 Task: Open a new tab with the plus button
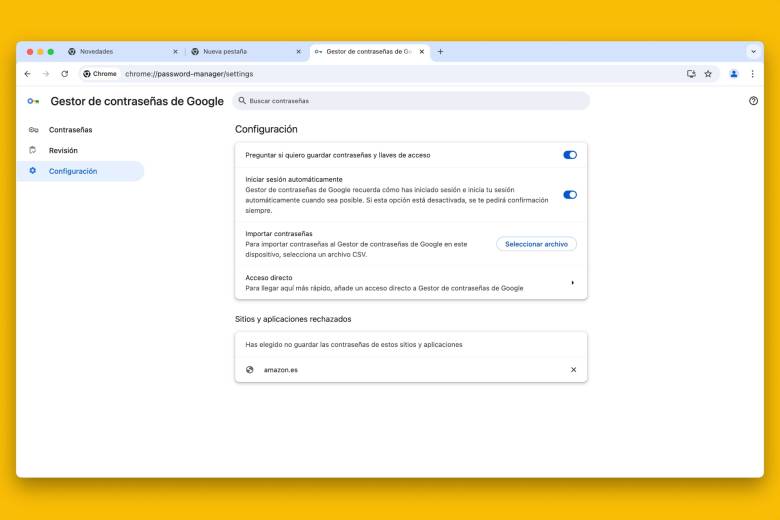pos(440,51)
